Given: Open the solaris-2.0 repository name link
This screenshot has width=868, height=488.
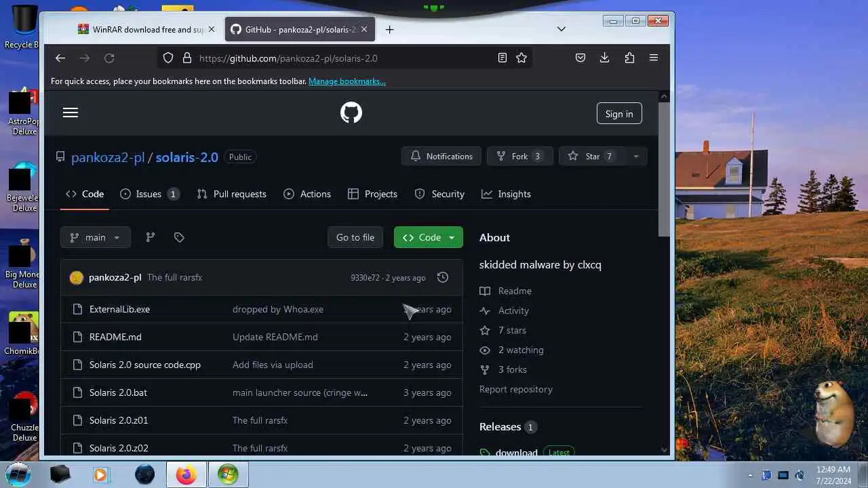Looking at the screenshot, I should 187,157.
